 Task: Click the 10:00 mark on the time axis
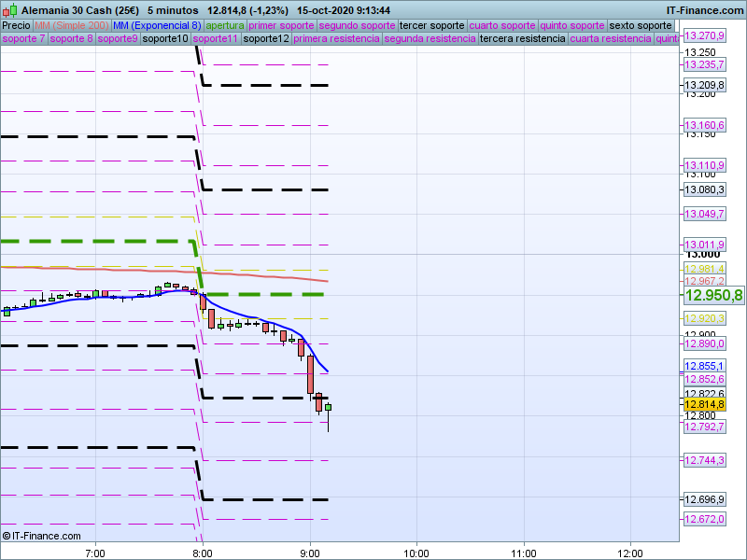click(416, 552)
